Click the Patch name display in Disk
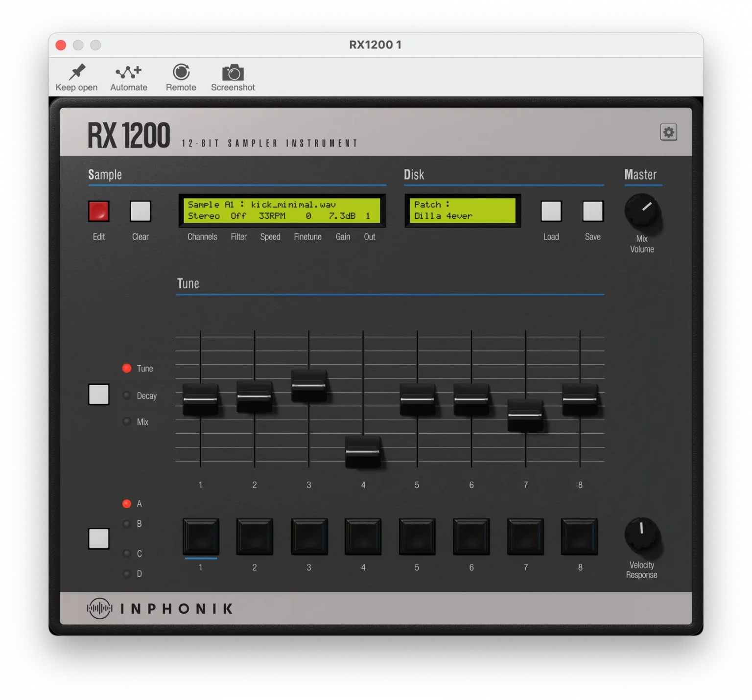Image resolution: width=752 pixels, height=700 pixels. click(462, 210)
